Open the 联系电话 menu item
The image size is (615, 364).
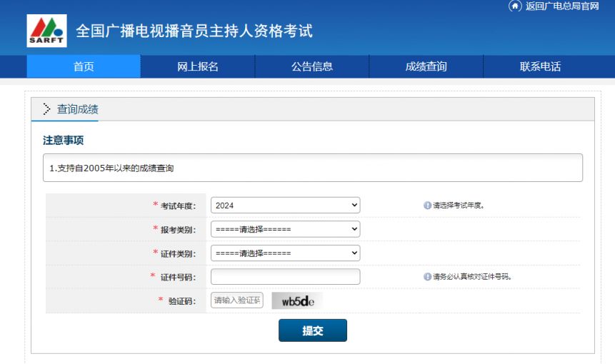click(x=540, y=66)
